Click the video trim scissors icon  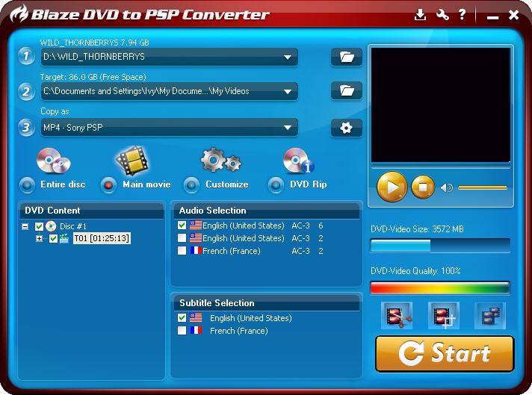pos(396,316)
